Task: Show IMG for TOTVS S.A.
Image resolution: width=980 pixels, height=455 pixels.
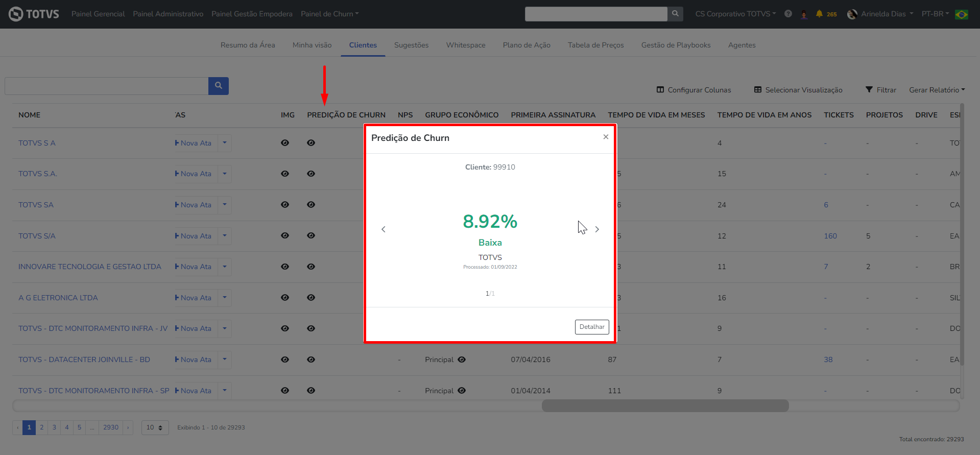Action: click(x=285, y=174)
